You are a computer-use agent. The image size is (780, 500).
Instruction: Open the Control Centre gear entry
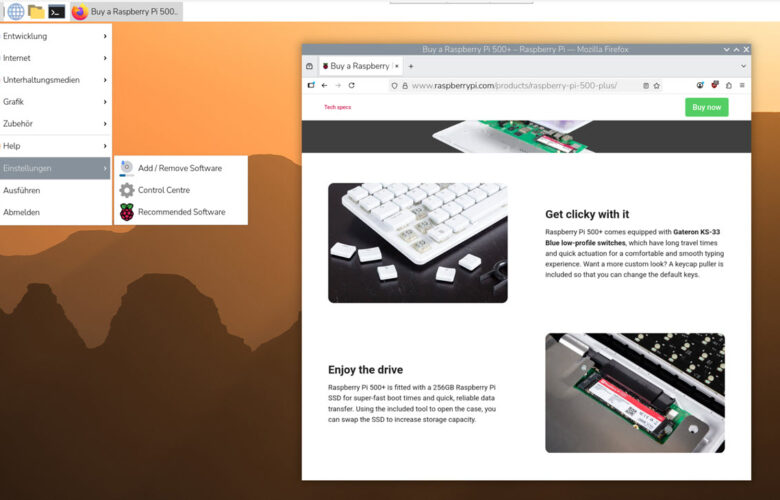pyautogui.click(x=163, y=190)
